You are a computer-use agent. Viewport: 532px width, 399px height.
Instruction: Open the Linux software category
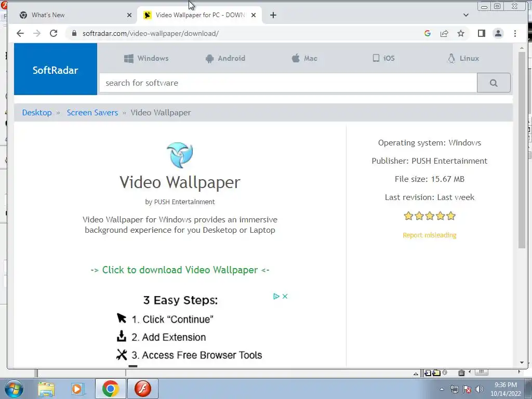click(463, 58)
